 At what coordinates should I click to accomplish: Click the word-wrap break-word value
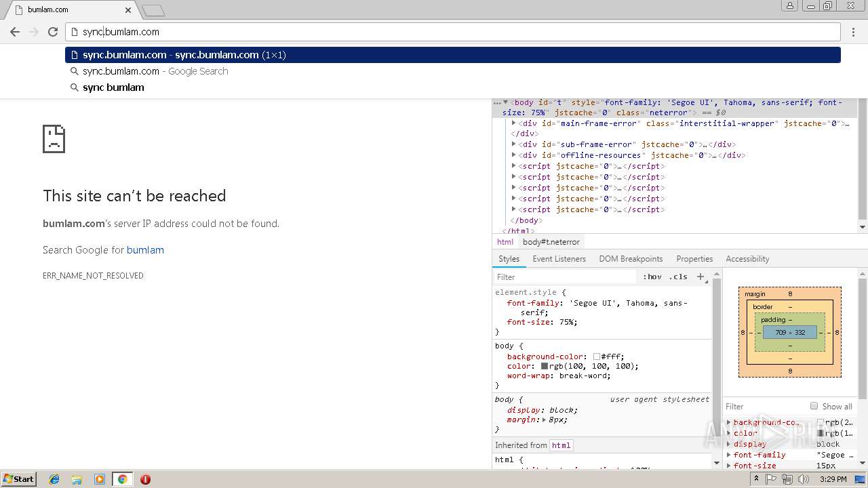tap(584, 375)
